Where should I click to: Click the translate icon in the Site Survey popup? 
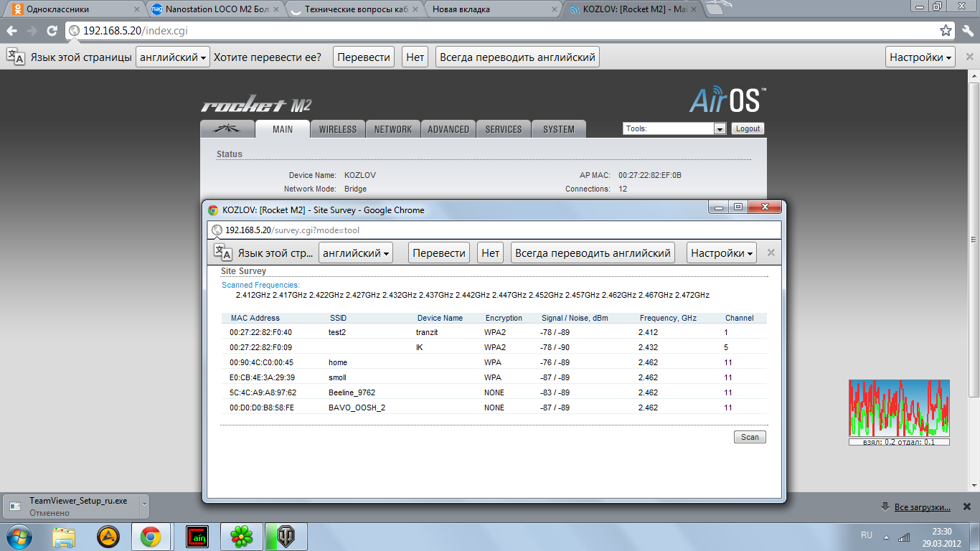[x=223, y=253]
